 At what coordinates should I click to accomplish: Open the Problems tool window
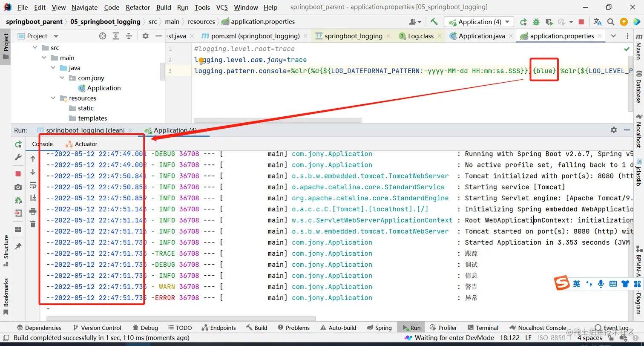click(x=293, y=328)
